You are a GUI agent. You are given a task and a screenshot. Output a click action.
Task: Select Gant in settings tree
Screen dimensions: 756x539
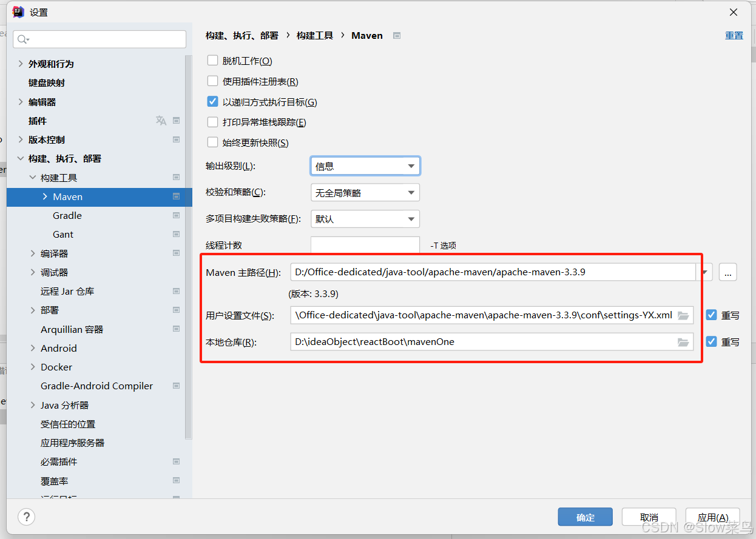(63, 234)
